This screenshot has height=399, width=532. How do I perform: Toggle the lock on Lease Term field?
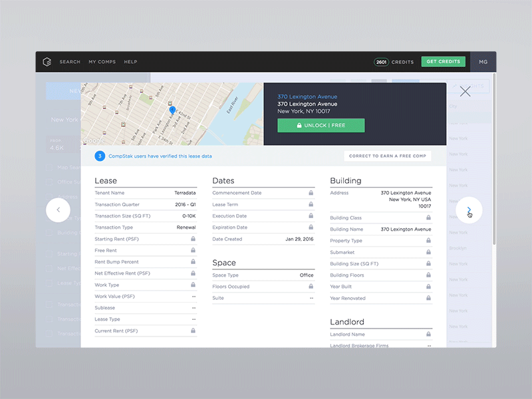310,204
